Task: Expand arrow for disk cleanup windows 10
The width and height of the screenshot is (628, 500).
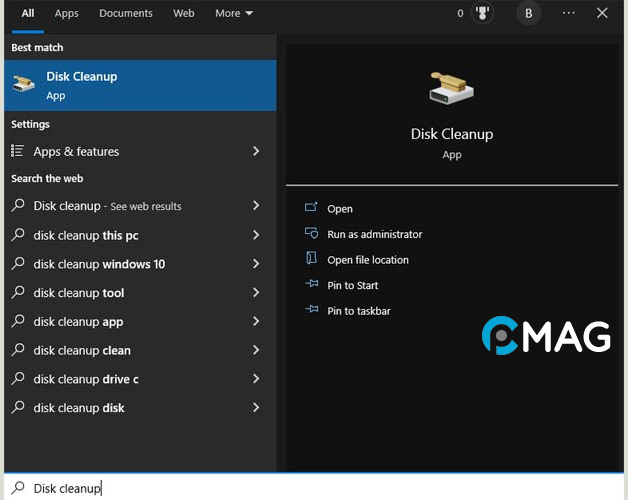Action: click(x=256, y=264)
